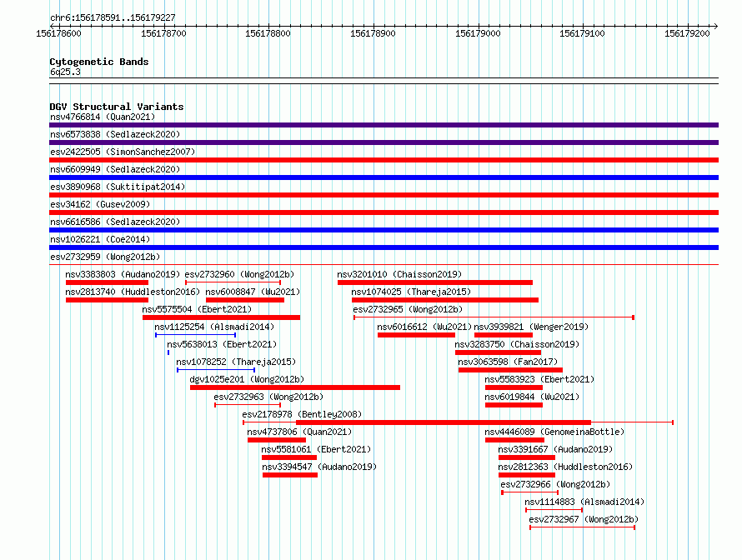
Task: Click esv2732963 (Wong2012b) label
Action: coord(268,397)
